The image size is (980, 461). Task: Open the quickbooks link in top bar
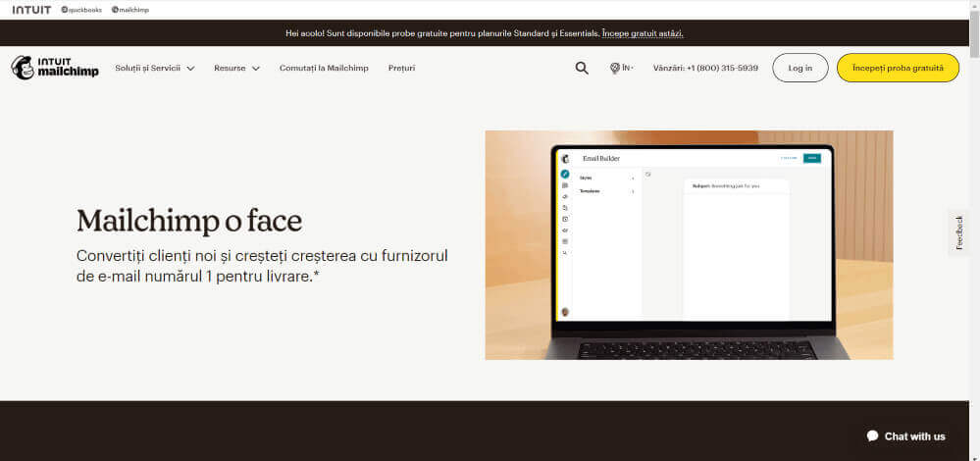pyautogui.click(x=81, y=10)
